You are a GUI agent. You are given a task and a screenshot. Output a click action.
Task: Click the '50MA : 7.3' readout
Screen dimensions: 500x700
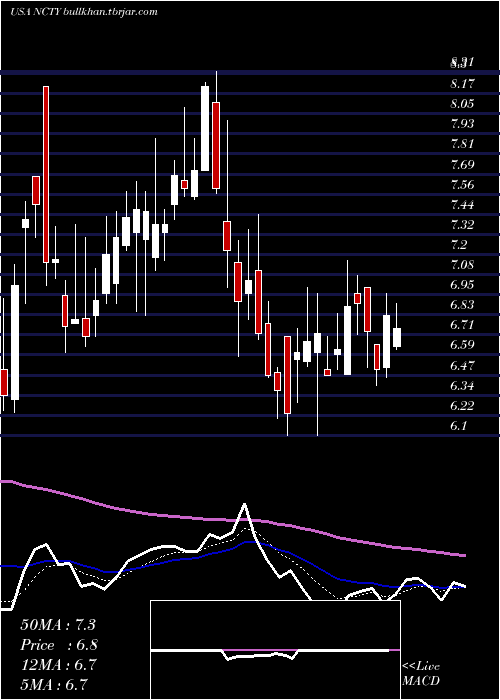click(58, 625)
